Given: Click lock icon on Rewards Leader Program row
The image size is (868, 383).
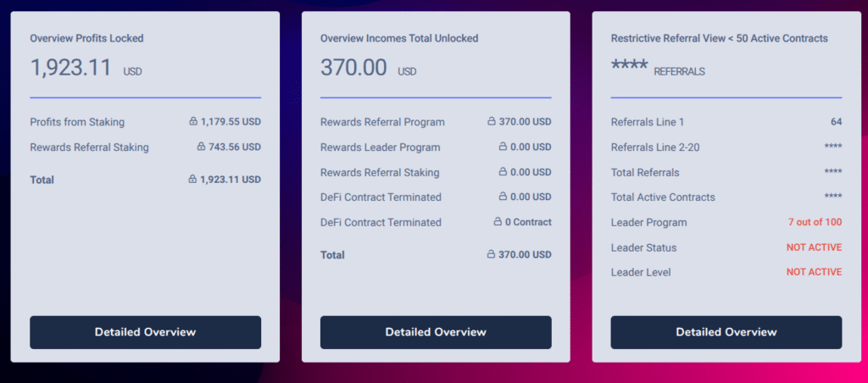Looking at the screenshot, I should (503, 147).
